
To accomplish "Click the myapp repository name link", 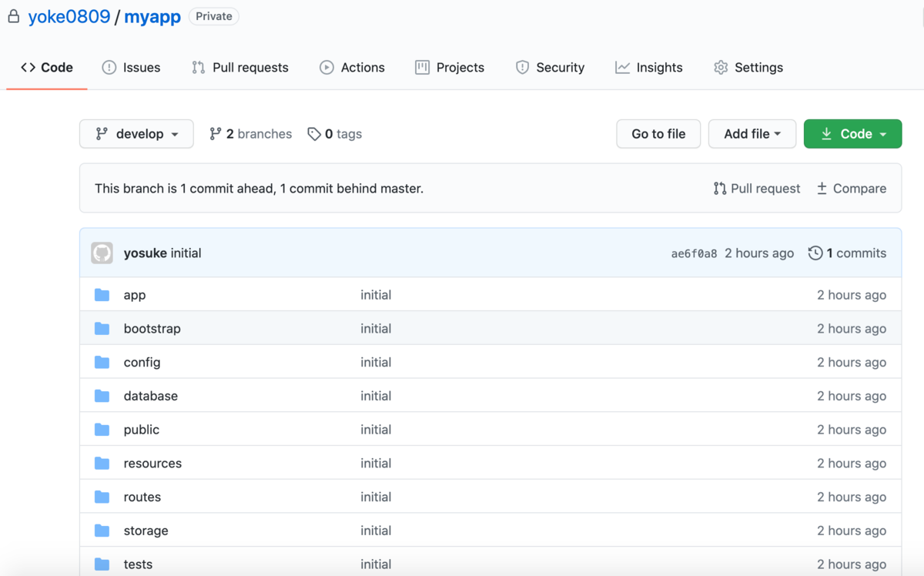I will (x=152, y=17).
